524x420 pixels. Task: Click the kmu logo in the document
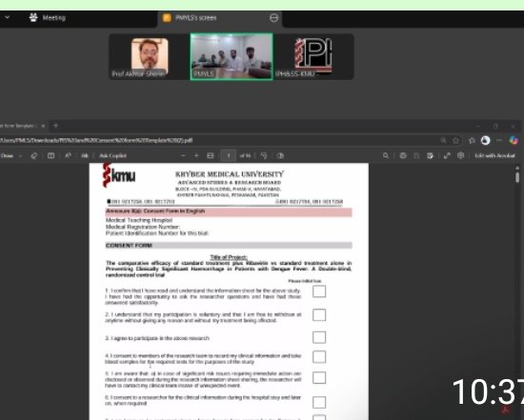(x=119, y=175)
